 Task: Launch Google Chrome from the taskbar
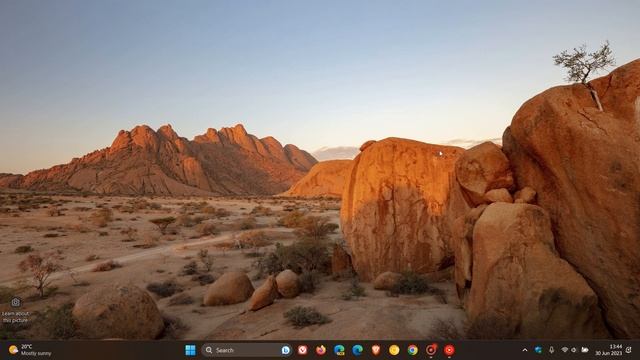(413, 350)
